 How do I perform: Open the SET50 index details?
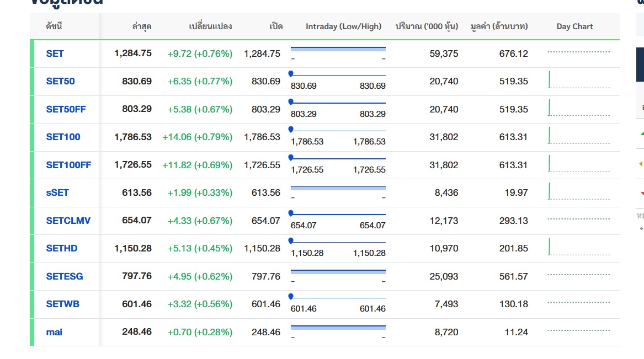point(60,81)
